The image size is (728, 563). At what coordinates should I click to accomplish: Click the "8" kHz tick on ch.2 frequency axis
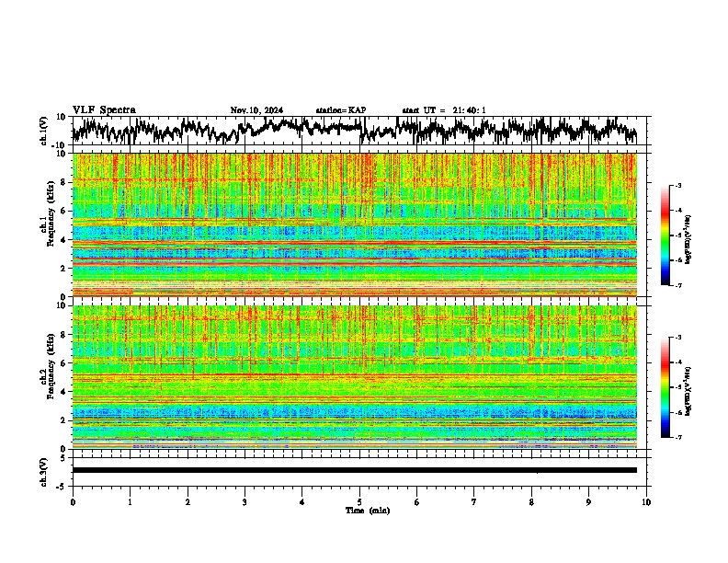(64, 335)
